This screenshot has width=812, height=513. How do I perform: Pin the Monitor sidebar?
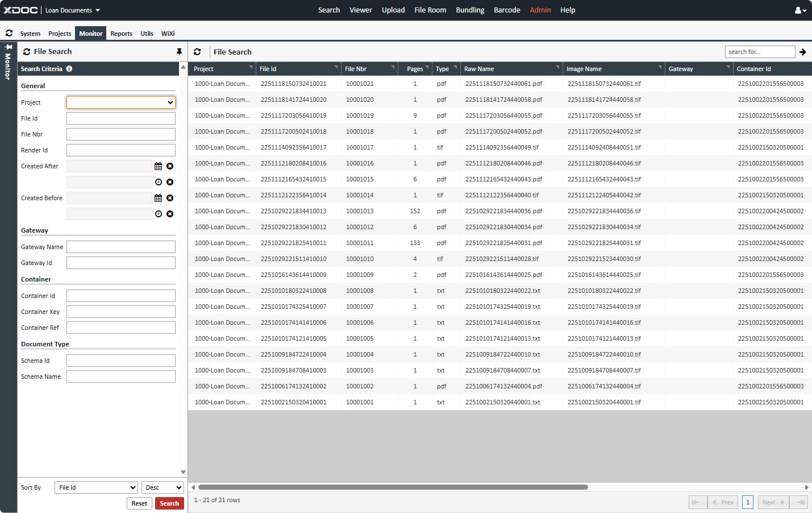pyautogui.click(x=9, y=47)
